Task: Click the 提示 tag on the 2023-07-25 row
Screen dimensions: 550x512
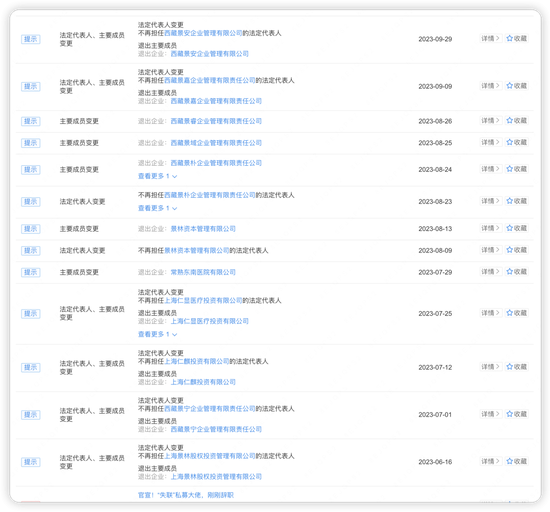Action: click(x=31, y=314)
